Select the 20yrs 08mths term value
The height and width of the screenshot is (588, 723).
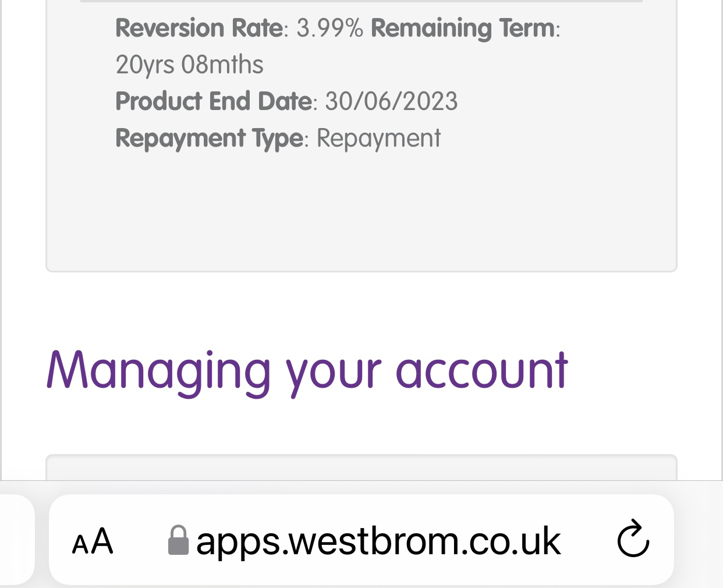190,65
